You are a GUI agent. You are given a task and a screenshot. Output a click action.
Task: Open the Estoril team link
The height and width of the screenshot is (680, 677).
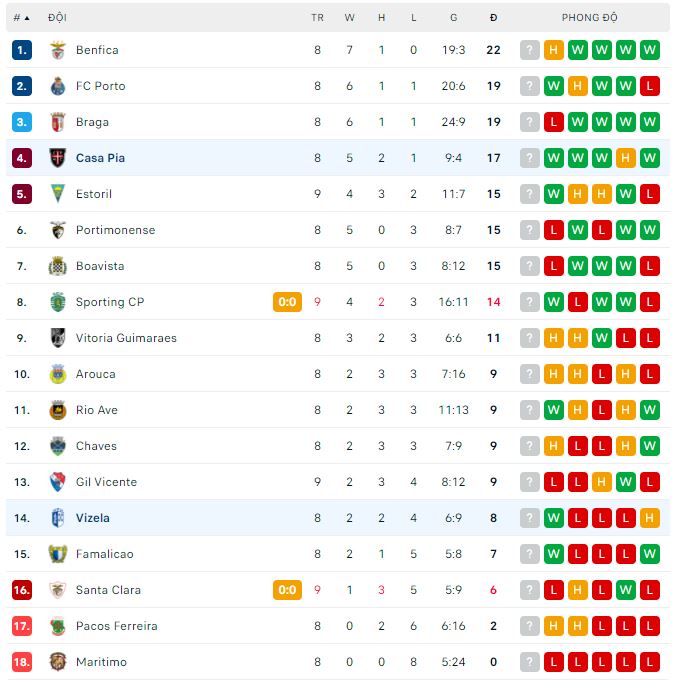pos(94,194)
